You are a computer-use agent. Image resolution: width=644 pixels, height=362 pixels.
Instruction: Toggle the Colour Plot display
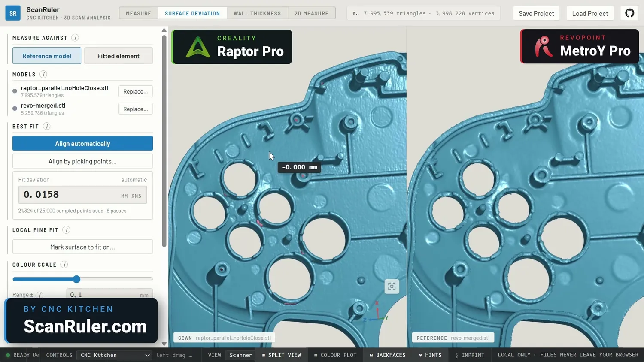pos(335,355)
